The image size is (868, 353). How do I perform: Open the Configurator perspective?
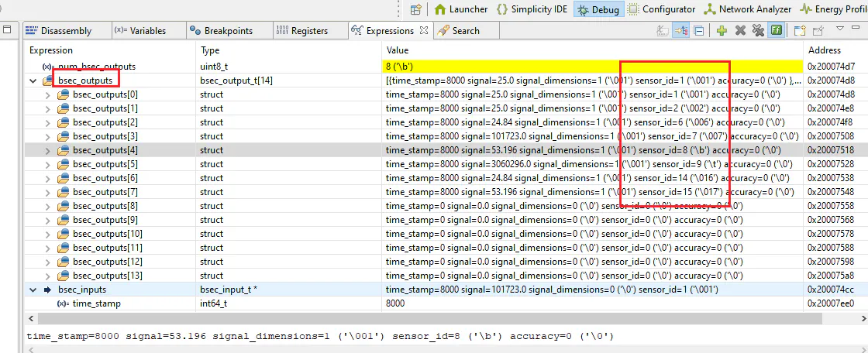point(661,9)
